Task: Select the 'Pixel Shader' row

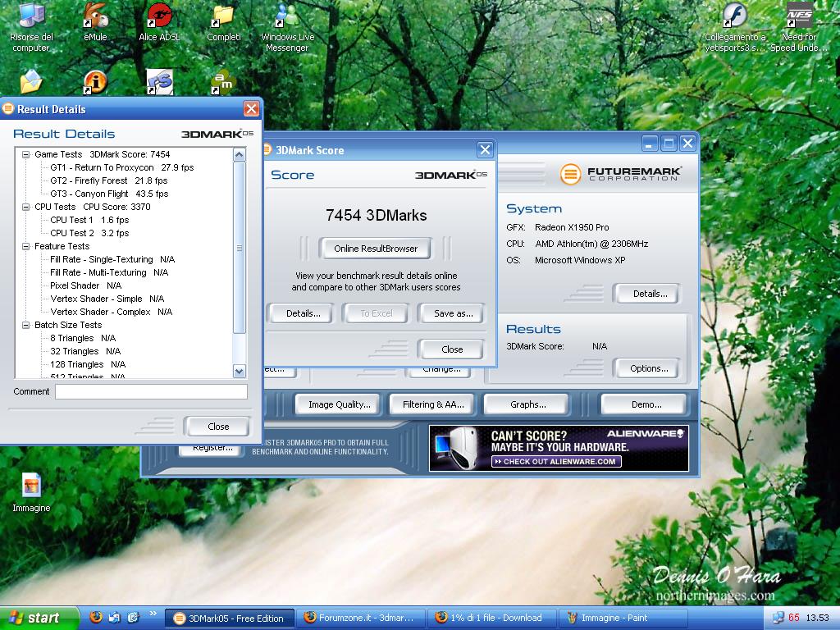Action: (x=85, y=285)
